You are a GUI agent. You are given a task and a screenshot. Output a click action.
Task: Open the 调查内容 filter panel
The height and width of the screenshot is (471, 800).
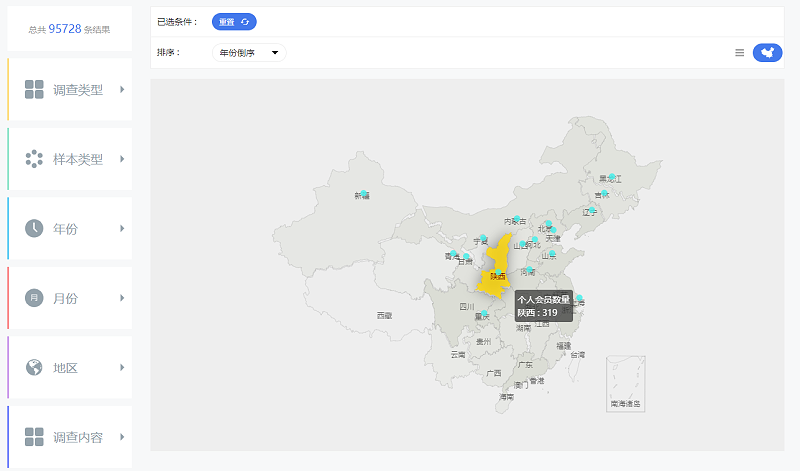pyautogui.click(x=69, y=437)
